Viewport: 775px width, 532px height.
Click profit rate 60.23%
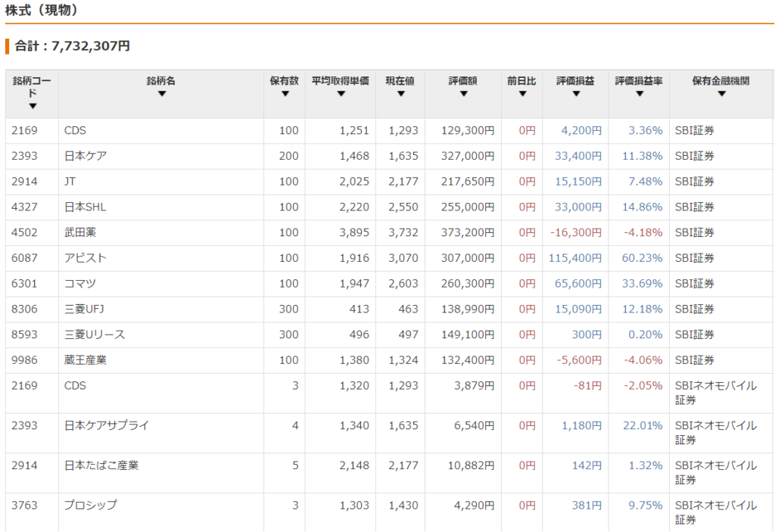pos(642,258)
